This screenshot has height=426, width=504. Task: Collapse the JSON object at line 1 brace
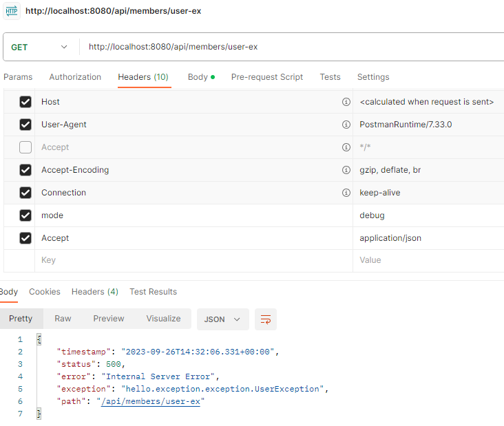[39, 339]
